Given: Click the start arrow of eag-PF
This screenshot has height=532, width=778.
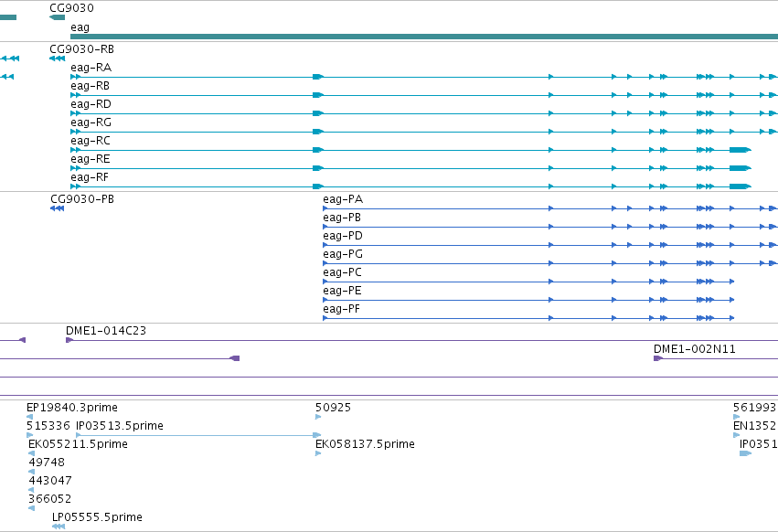Looking at the screenshot, I should tap(325, 318).
